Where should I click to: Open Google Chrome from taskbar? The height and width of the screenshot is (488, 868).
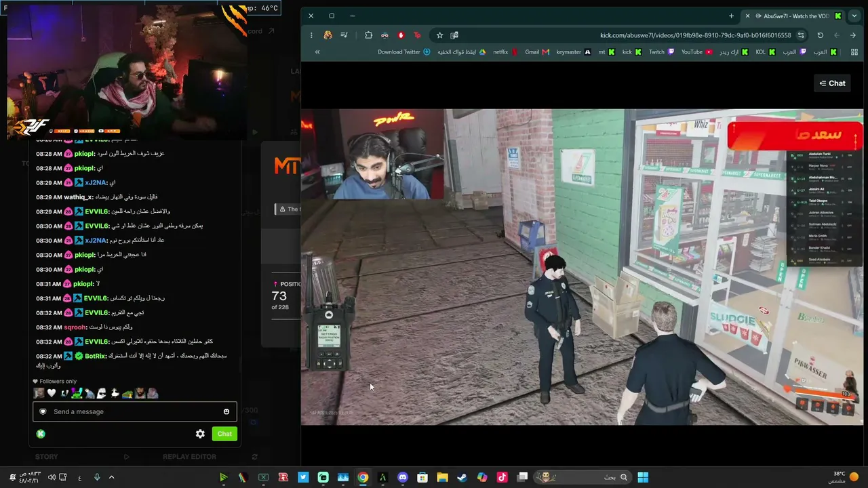tap(363, 477)
